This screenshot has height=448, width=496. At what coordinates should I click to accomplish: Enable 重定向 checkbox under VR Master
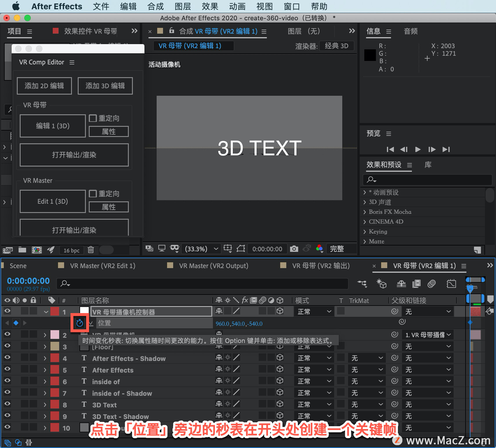(93, 194)
